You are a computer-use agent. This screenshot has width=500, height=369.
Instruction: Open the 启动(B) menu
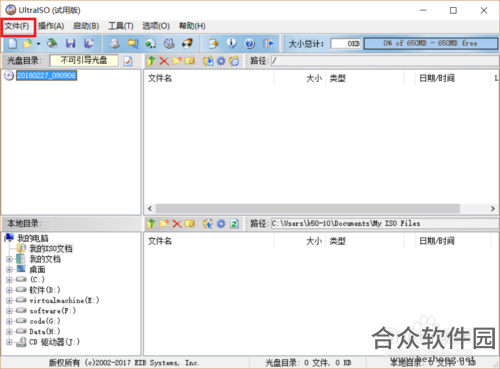tap(86, 26)
